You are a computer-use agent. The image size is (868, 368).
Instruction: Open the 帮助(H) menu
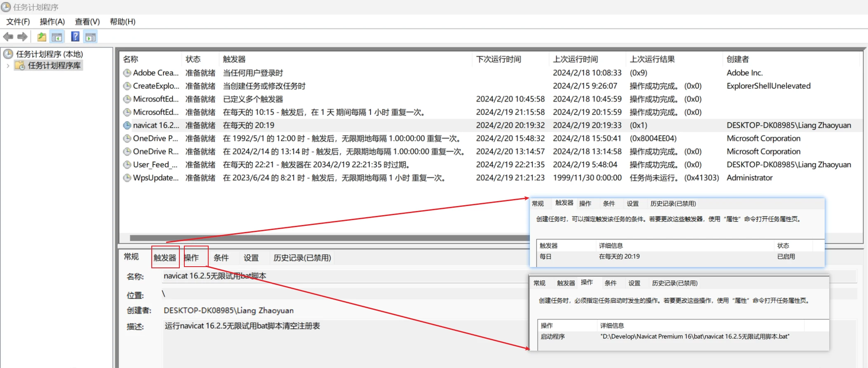pyautogui.click(x=122, y=22)
